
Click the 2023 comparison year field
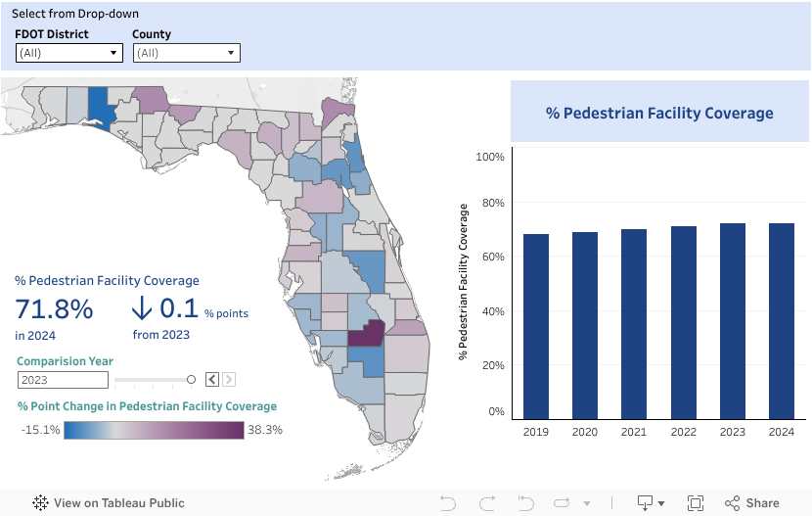pyautogui.click(x=61, y=380)
